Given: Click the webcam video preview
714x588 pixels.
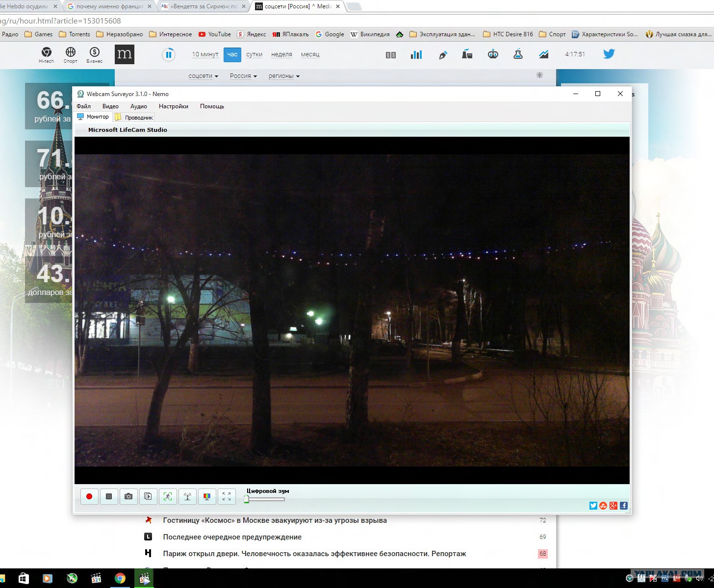Looking at the screenshot, I should (x=352, y=310).
